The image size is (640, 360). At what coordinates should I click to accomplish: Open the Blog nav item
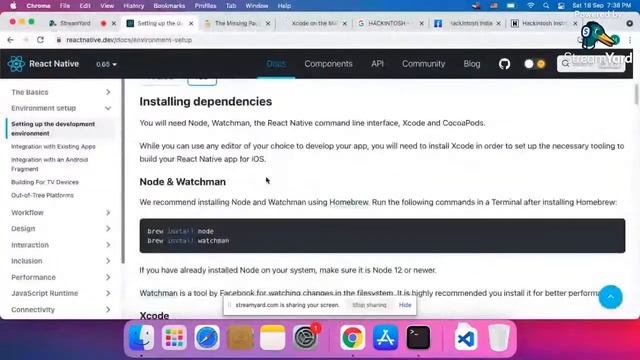pyautogui.click(x=471, y=64)
